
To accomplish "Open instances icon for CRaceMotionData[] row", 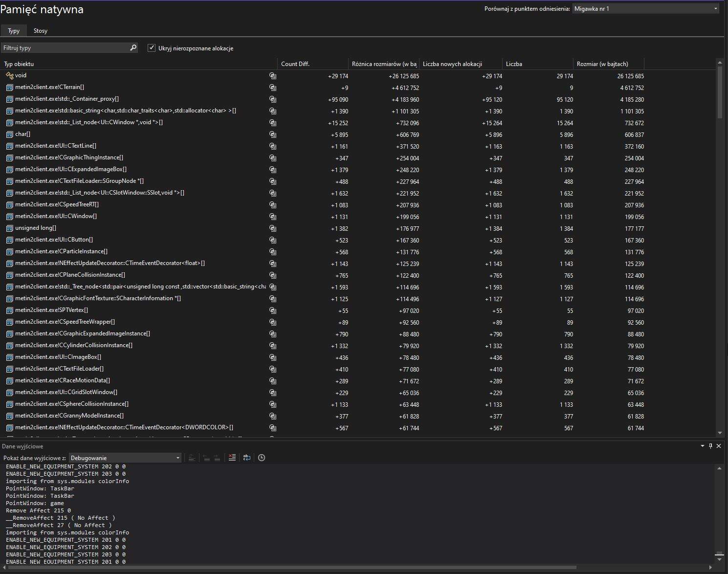I will click(273, 381).
